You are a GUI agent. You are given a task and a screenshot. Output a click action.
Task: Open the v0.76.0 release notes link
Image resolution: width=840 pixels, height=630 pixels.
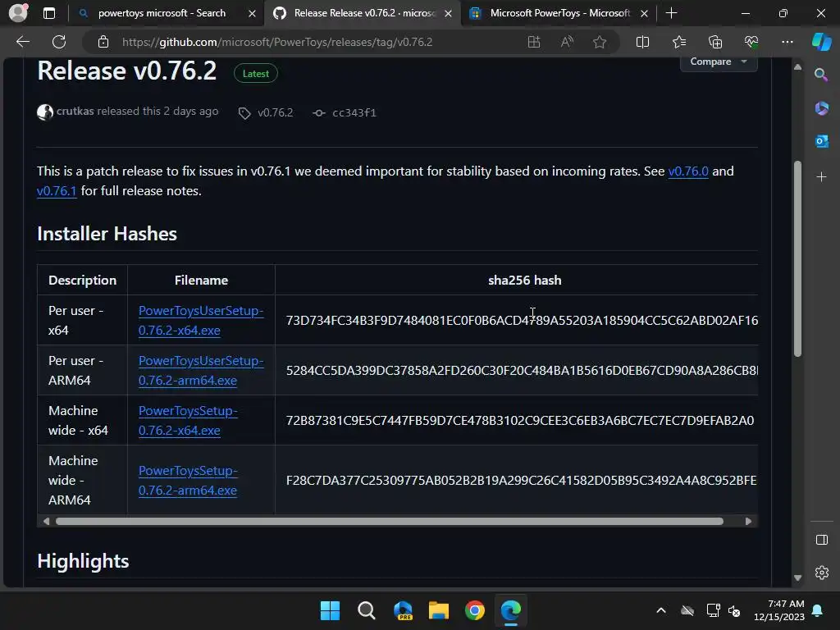coord(688,171)
